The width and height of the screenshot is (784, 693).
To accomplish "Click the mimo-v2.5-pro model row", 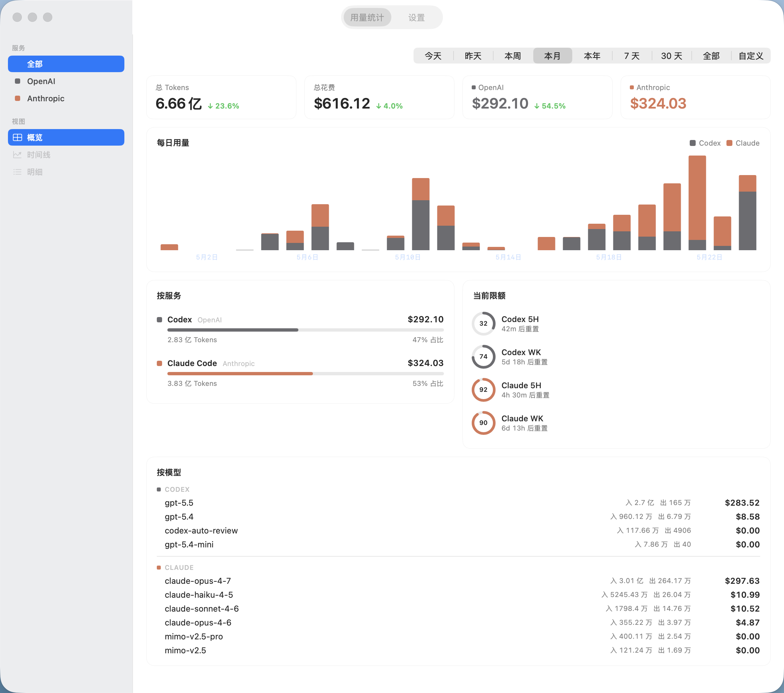I will point(458,636).
